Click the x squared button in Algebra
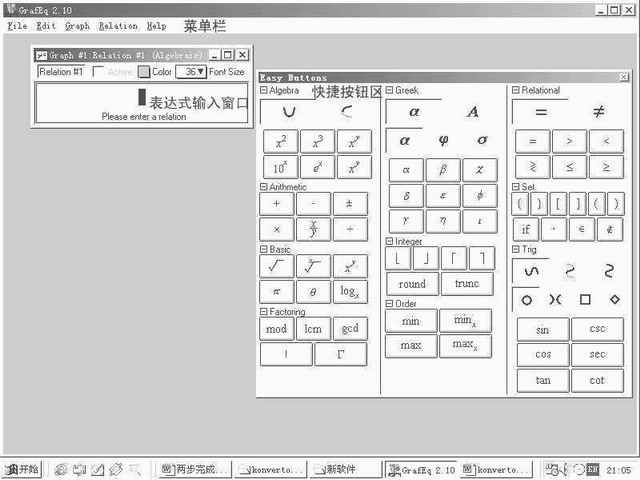The height and width of the screenshot is (480, 640). pos(281,141)
